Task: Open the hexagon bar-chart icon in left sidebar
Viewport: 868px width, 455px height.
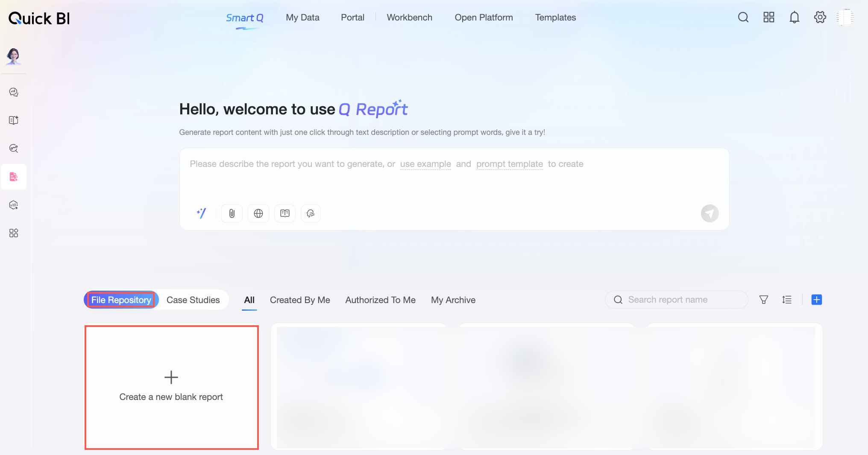Action: pyautogui.click(x=14, y=205)
